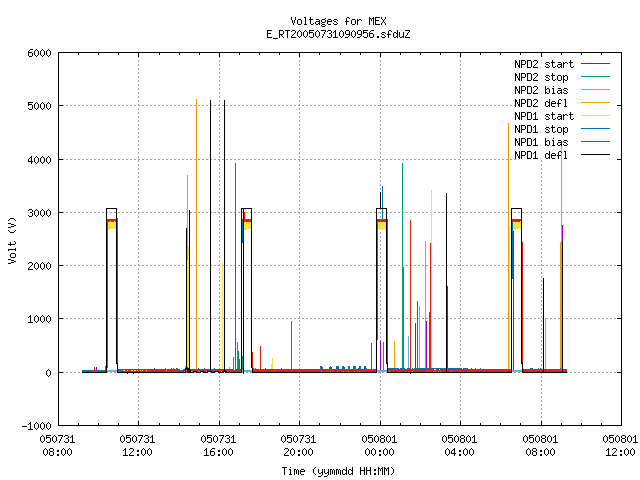Pick the light blue NPD2 bias legend line

click(595, 89)
